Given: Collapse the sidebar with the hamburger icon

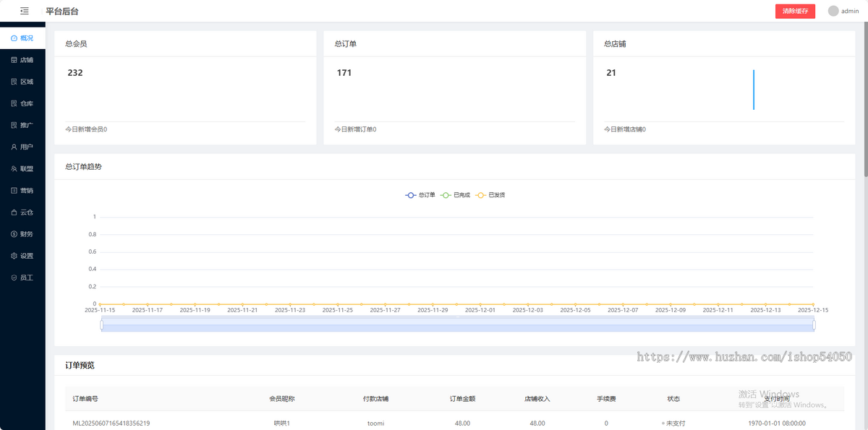Looking at the screenshot, I should (24, 11).
